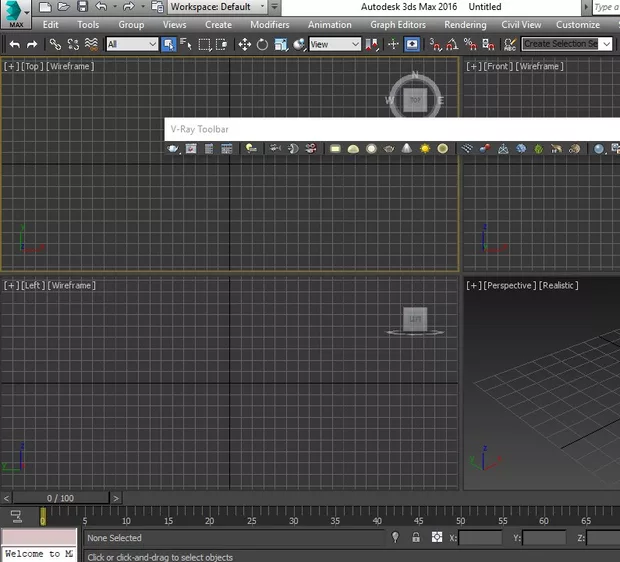
Task: Toggle the isolate selection lightbulb icon
Action: click(x=395, y=538)
